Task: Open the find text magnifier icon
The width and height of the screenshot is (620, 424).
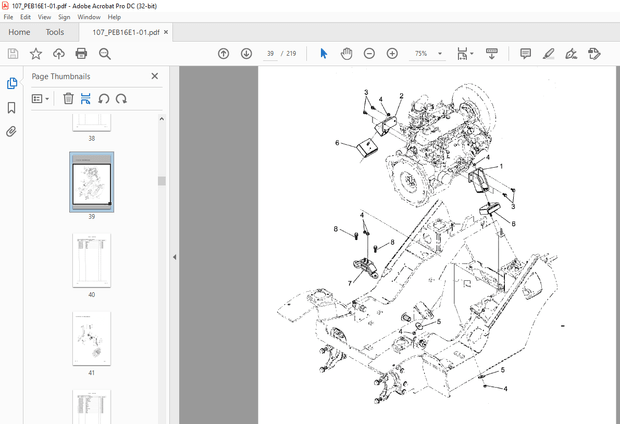Action: click(x=105, y=54)
